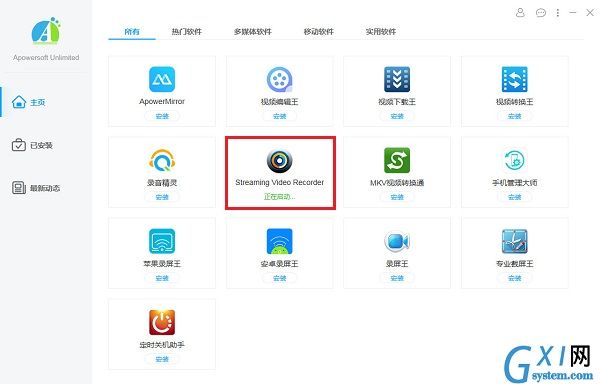Viewport: 600px width, 384px height.
Task: Click the 录音精灵 headphone icon
Action: point(162,160)
